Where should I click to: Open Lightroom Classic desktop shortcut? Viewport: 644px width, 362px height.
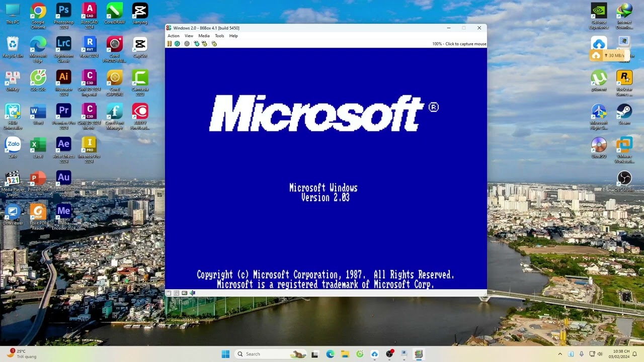tap(63, 49)
